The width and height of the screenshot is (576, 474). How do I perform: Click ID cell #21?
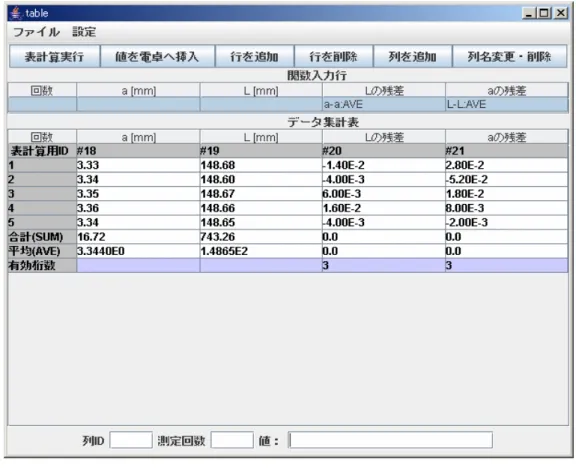pyautogui.click(x=506, y=151)
